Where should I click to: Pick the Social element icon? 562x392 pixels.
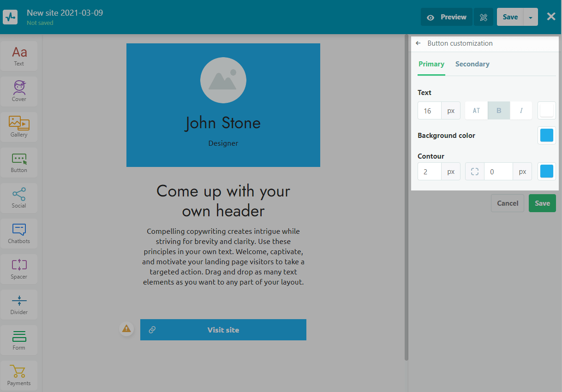tap(19, 197)
